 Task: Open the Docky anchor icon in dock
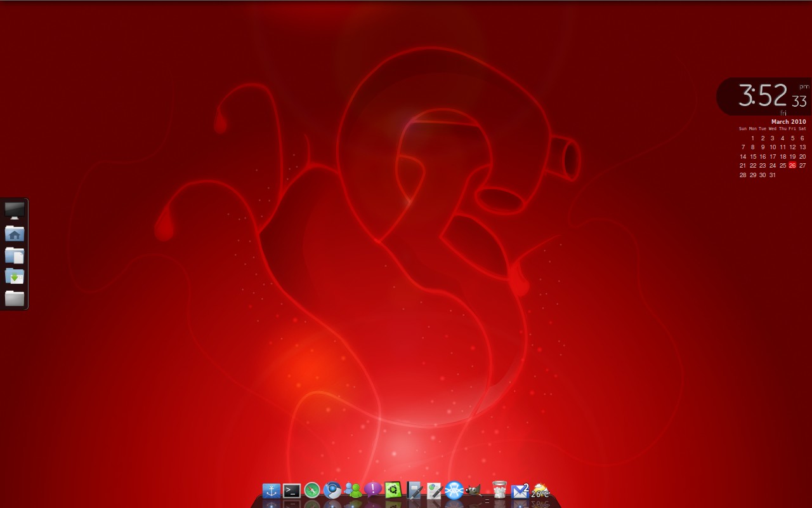pyautogui.click(x=272, y=491)
